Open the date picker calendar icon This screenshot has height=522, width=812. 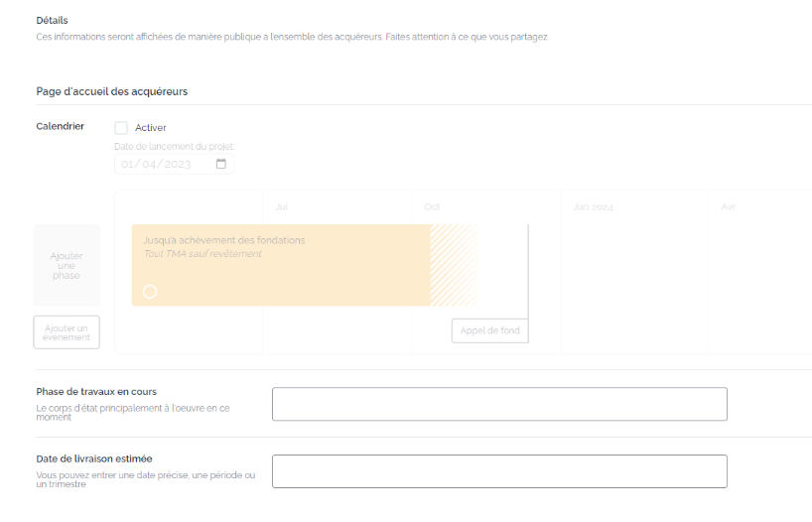(x=221, y=165)
